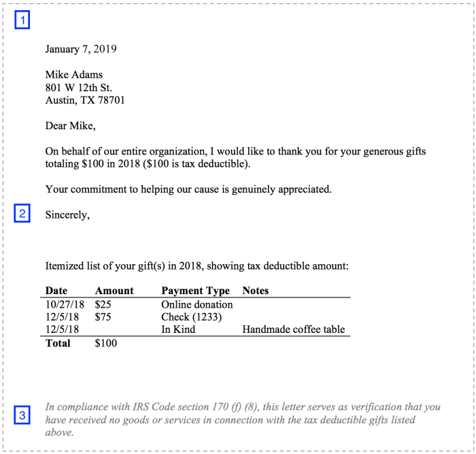Click the Sincerely closing line
This screenshot has width=476, height=454.
pos(67,215)
